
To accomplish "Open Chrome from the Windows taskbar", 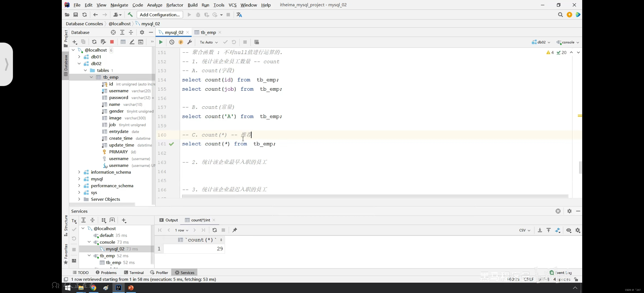I will 93,288.
